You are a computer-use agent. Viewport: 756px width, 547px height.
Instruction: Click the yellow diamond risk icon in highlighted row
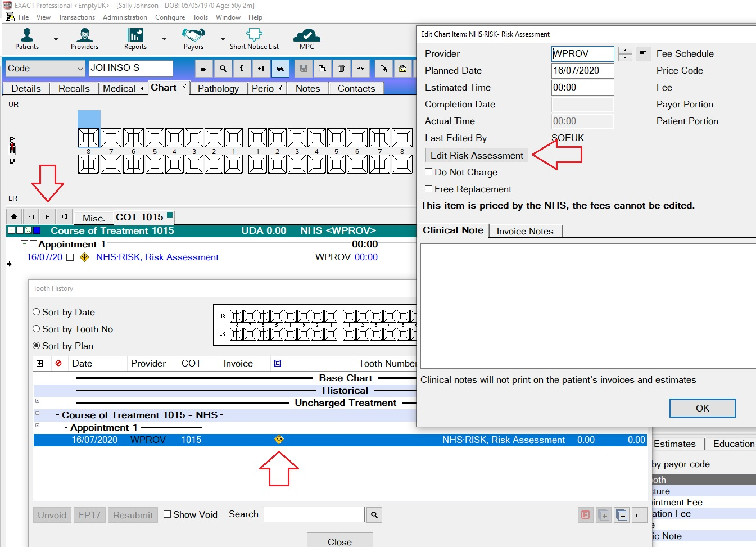coord(279,440)
